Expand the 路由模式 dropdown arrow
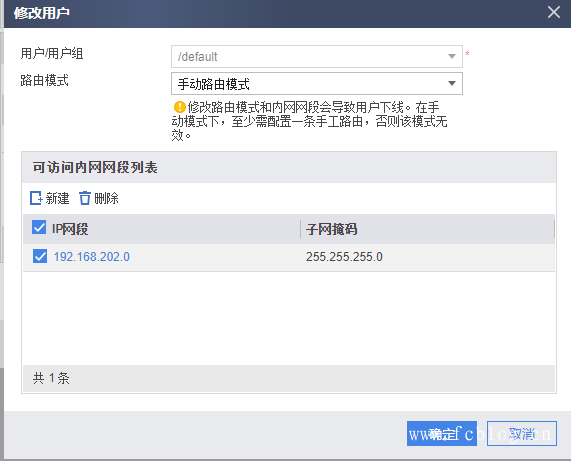The width and height of the screenshot is (571, 461). (452, 83)
